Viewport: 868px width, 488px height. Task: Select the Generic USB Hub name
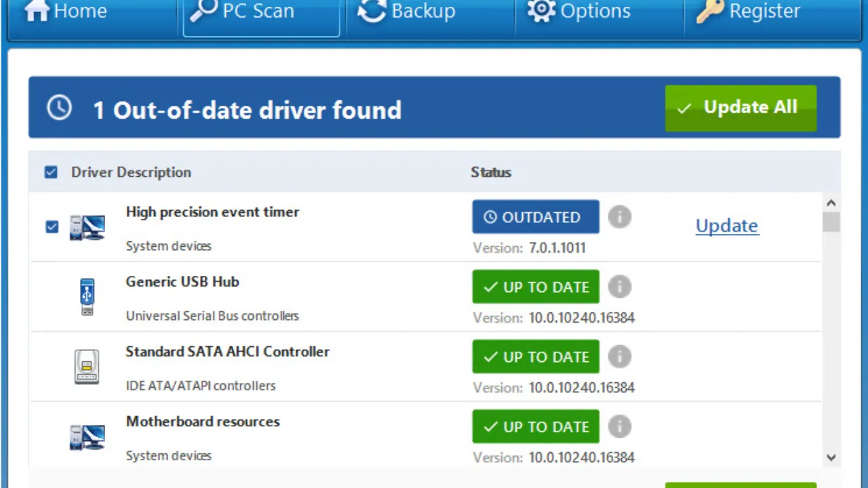click(182, 282)
